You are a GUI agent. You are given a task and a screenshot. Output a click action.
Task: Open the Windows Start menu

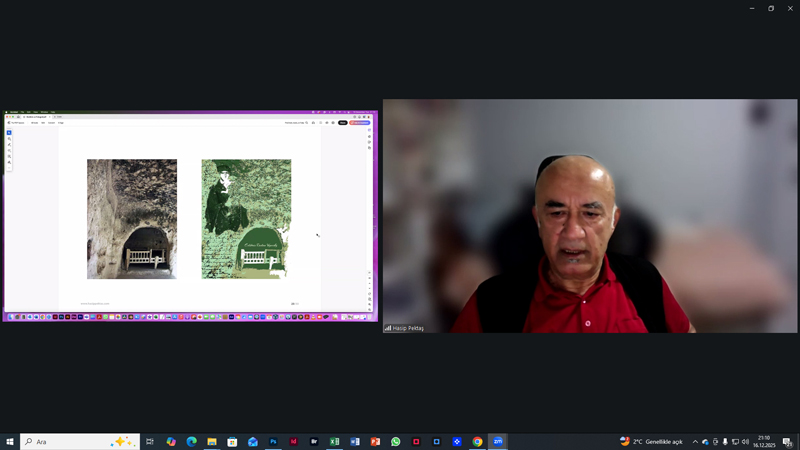coord(10,441)
